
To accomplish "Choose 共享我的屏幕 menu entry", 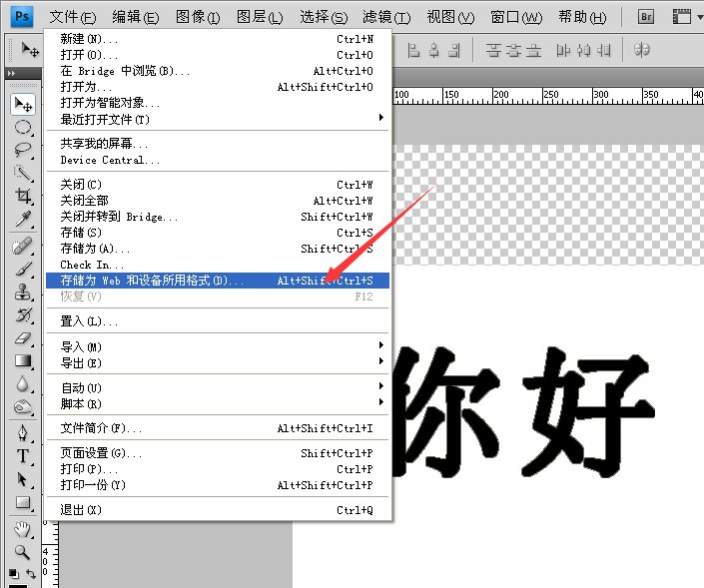I will 218,143.
